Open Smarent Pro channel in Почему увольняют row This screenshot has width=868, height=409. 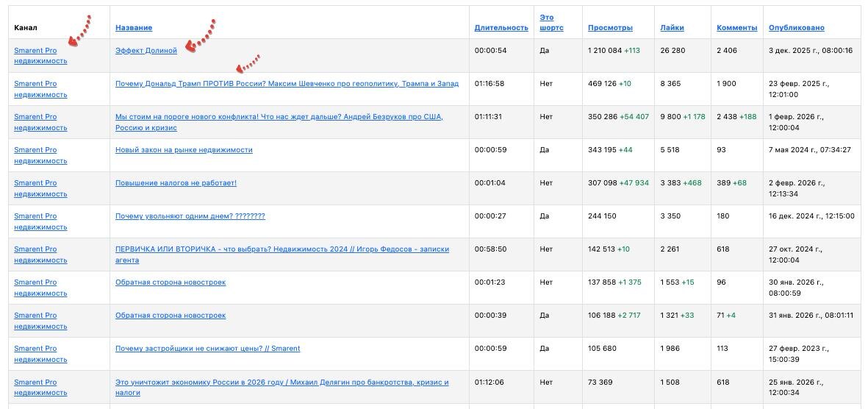tap(40, 221)
